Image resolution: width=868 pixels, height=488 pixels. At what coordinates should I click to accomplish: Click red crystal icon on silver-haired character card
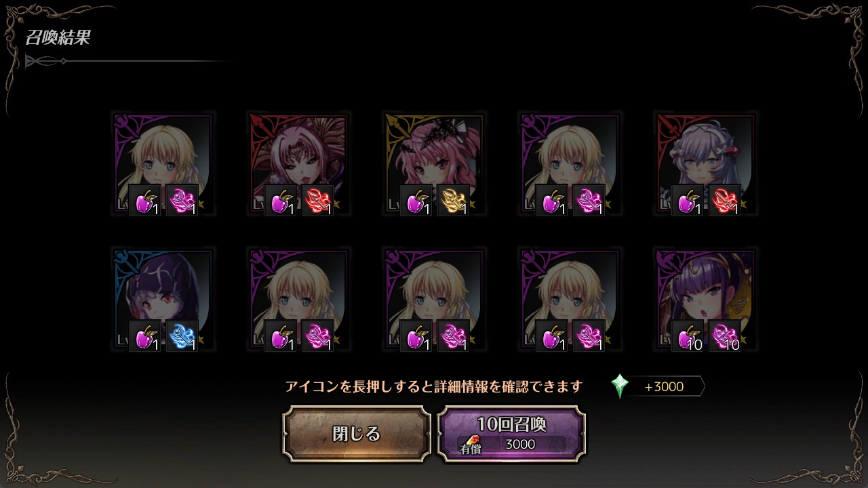click(x=724, y=201)
